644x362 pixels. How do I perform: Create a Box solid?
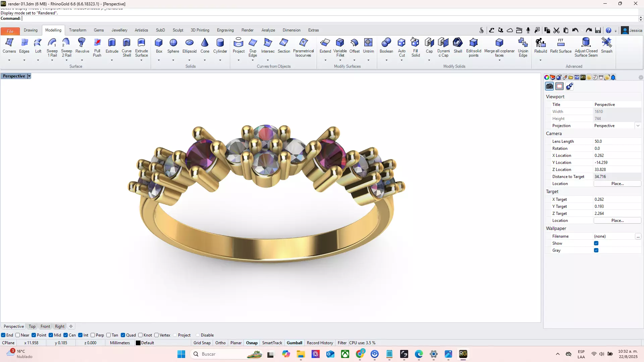coord(159,46)
